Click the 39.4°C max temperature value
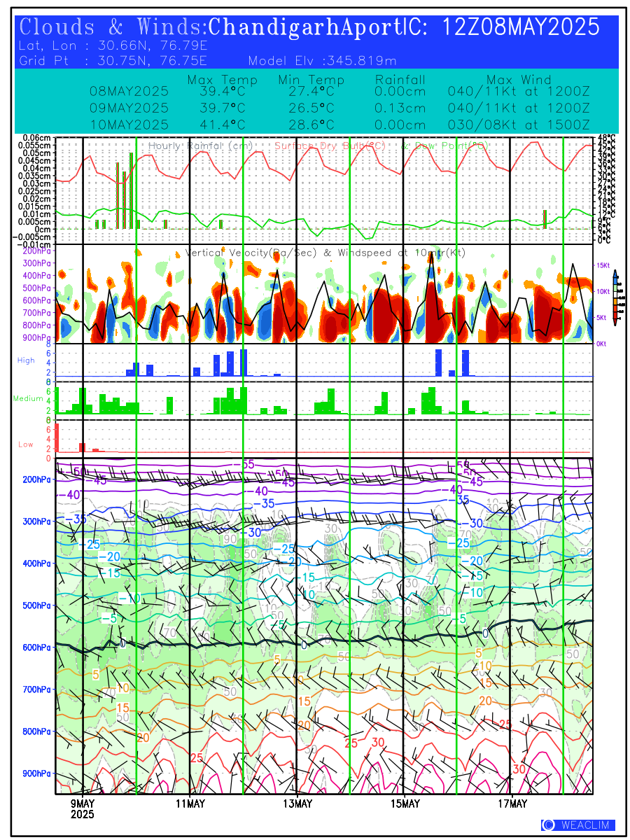 (222, 92)
